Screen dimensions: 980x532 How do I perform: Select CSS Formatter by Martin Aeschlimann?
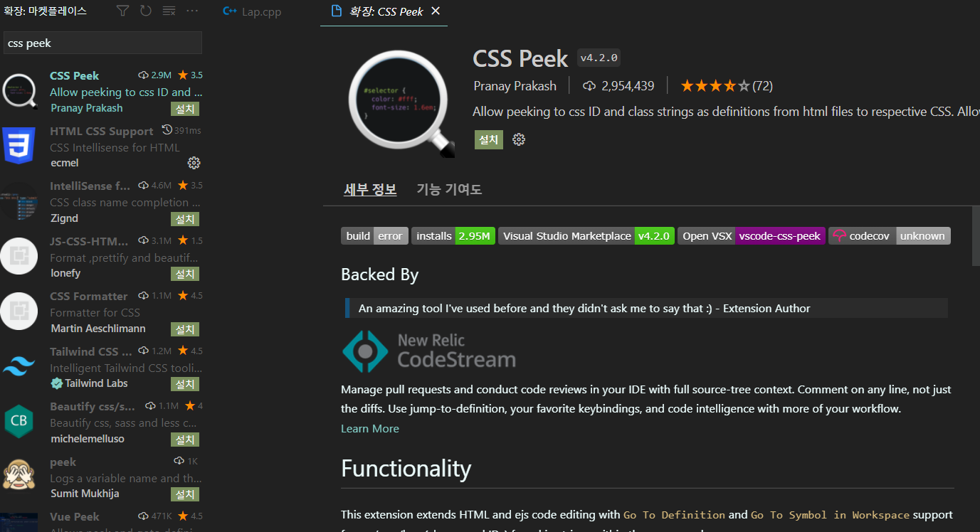pos(102,312)
